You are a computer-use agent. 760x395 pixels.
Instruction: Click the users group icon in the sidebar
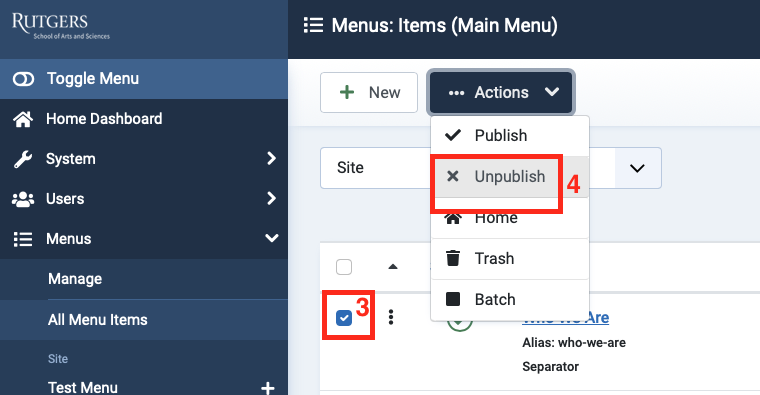[23, 199]
